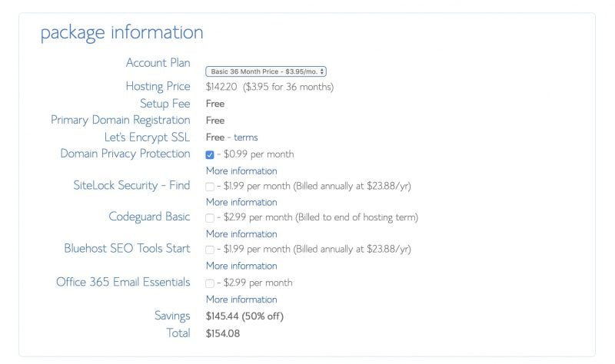Click the Hosting Price $142.20 text
This screenshot has width=615, height=364.
tap(221, 87)
